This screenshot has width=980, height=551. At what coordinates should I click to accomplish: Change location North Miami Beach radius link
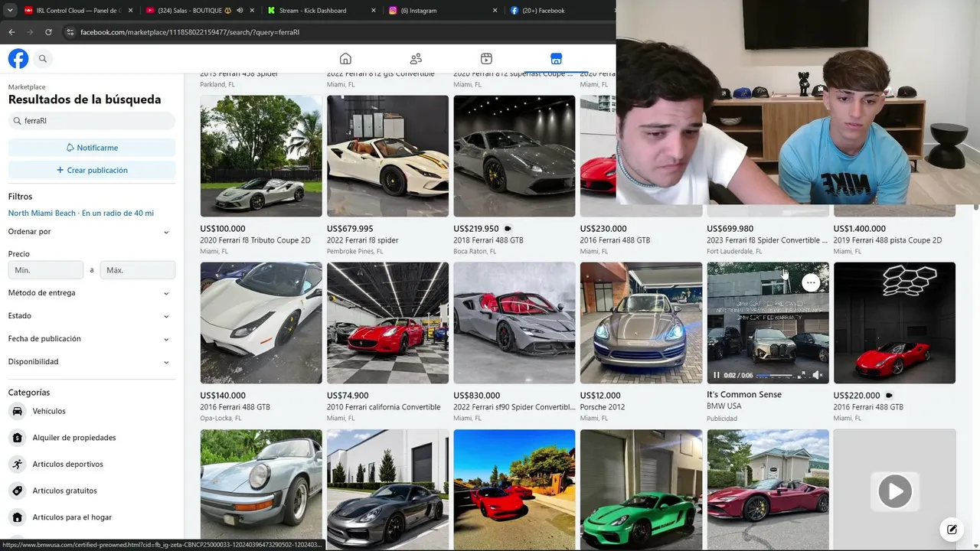pyautogui.click(x=81, y=214)
